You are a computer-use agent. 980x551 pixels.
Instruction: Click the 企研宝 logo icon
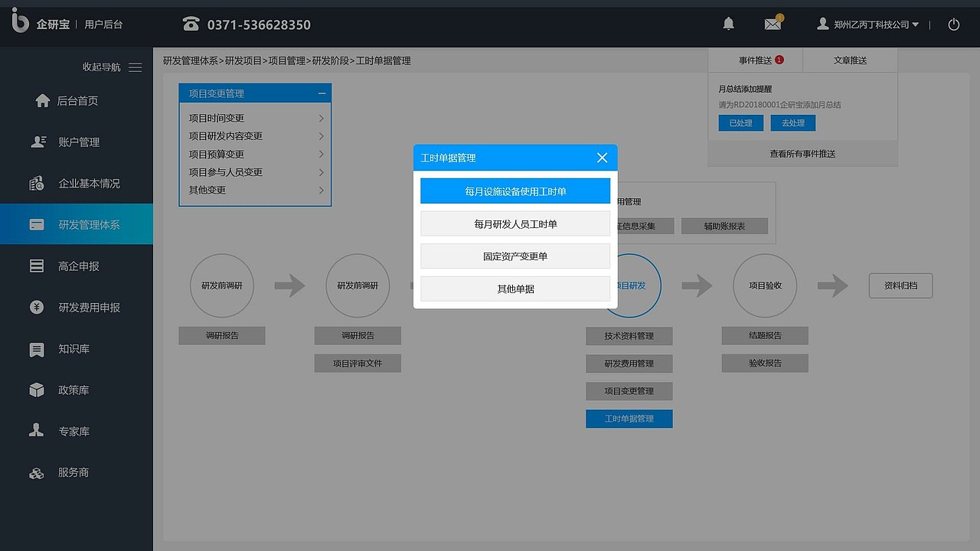click(x=20, y=20)
